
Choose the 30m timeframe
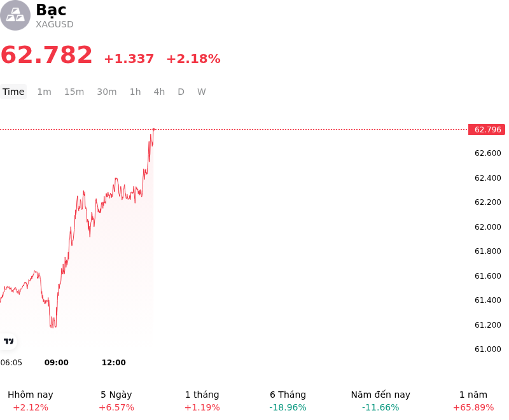pyautogui.click(x=107, y=92)
